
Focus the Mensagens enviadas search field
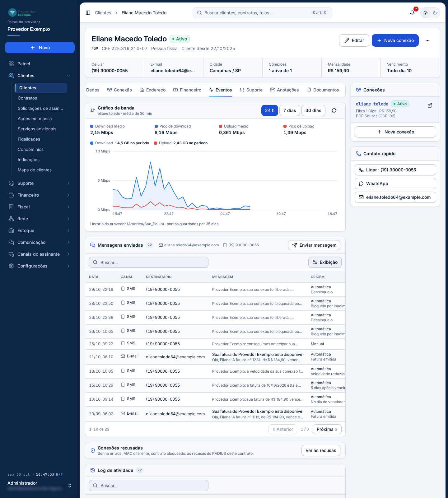(149, 262)
